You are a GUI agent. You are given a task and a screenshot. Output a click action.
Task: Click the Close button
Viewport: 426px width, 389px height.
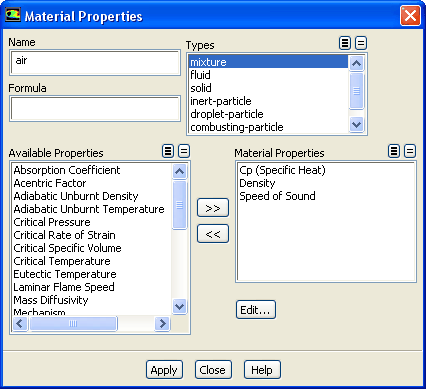[213, 370]
